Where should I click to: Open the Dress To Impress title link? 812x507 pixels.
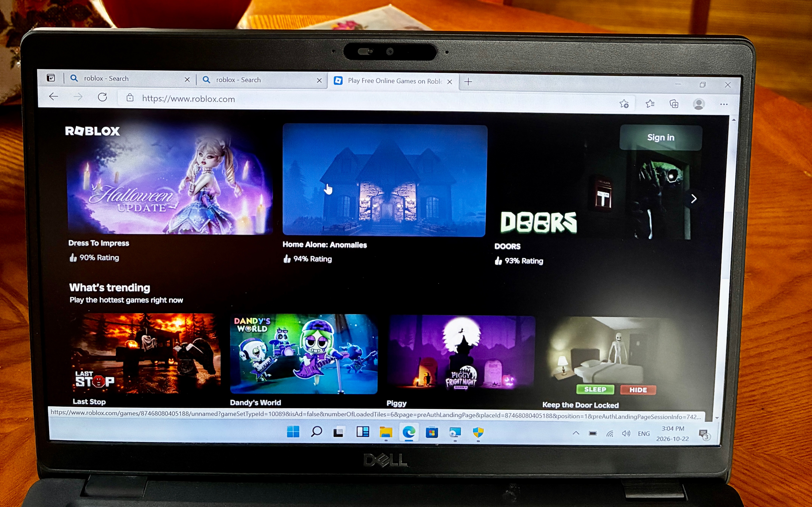99,243
